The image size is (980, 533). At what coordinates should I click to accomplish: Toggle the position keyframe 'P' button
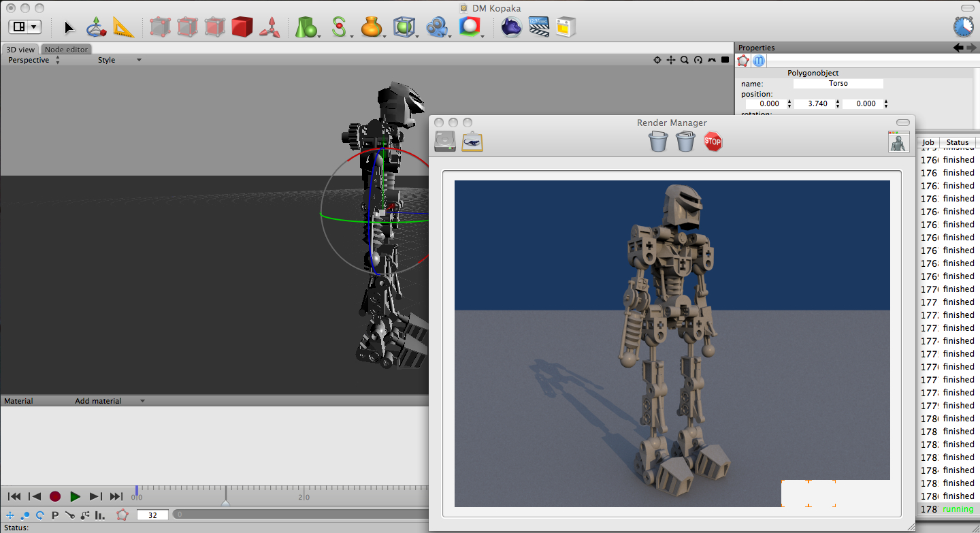tap(55, 515)
